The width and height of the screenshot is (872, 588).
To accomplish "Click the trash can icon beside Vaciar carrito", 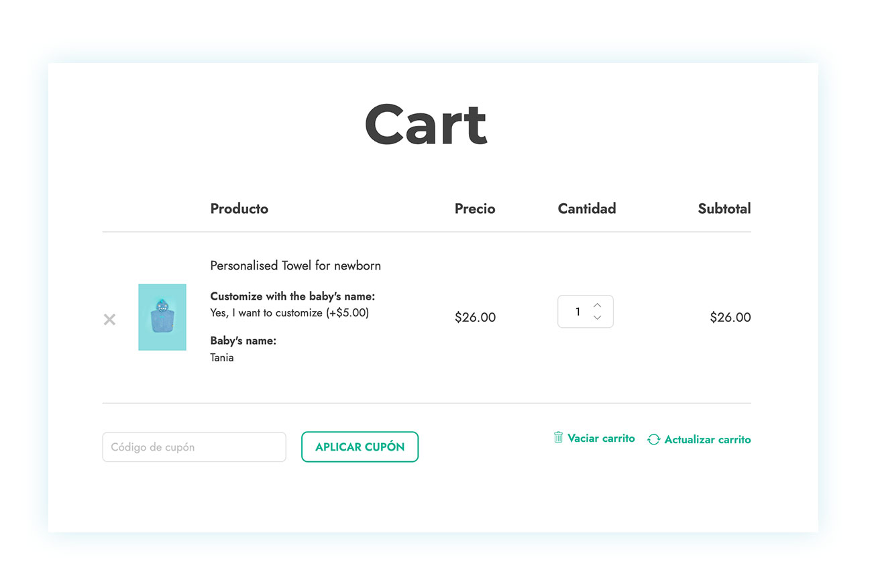I will [x=558, y=437].
